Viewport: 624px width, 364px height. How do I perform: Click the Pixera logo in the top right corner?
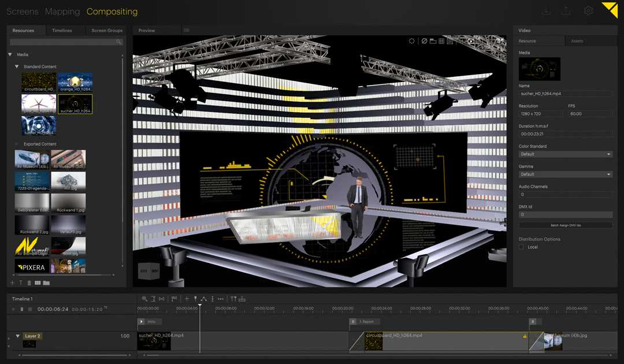(610, 10)
